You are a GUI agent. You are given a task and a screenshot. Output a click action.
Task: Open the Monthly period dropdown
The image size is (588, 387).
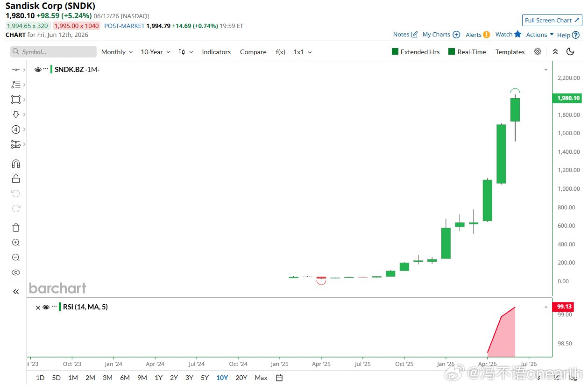(117, 52)
